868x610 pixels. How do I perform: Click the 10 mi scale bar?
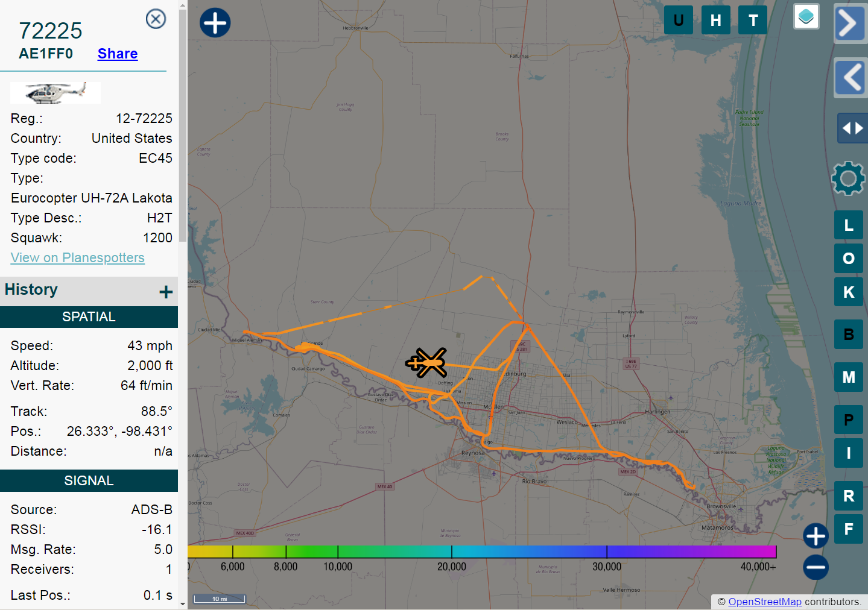(x=220, y=599)
